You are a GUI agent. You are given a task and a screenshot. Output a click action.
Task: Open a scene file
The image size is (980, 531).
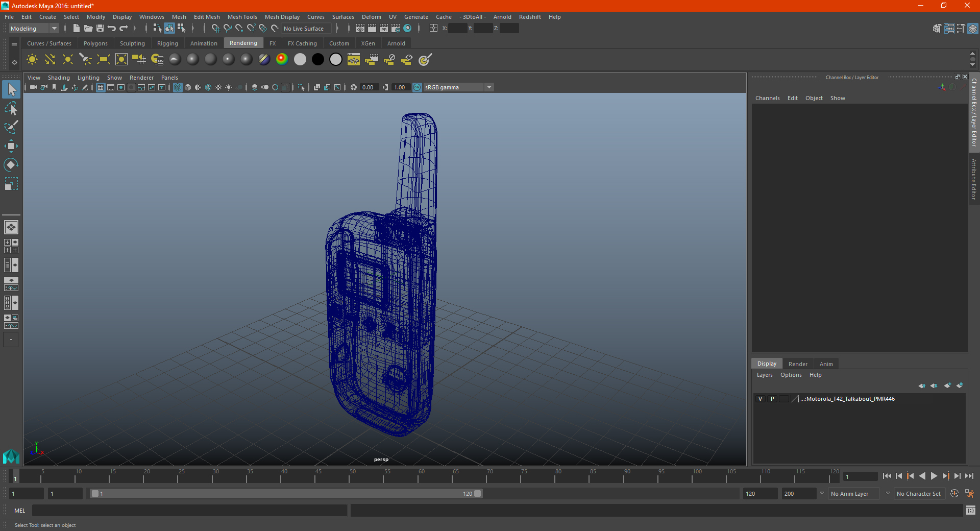click(88, 29)
